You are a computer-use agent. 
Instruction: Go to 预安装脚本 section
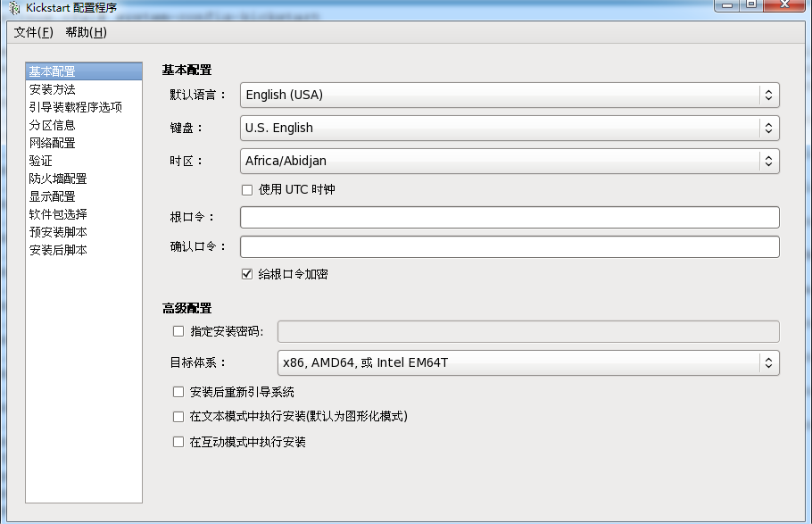pos(84,232)
